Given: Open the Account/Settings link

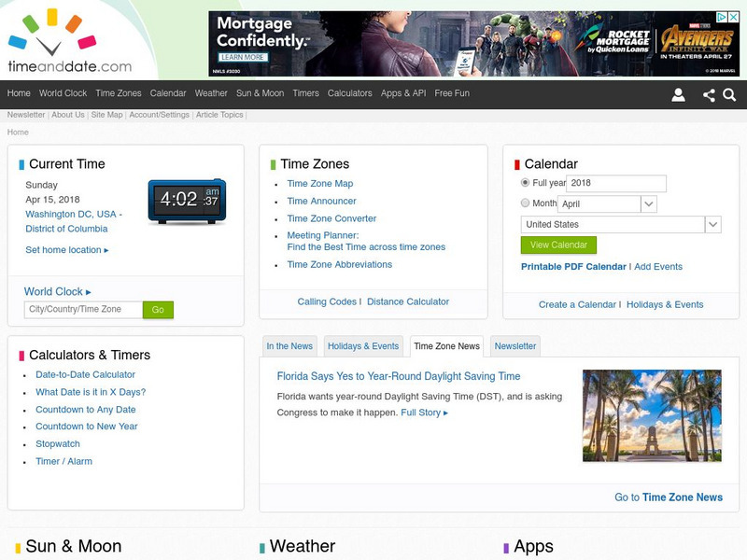Looking at the screenshot, I should 159,115.
